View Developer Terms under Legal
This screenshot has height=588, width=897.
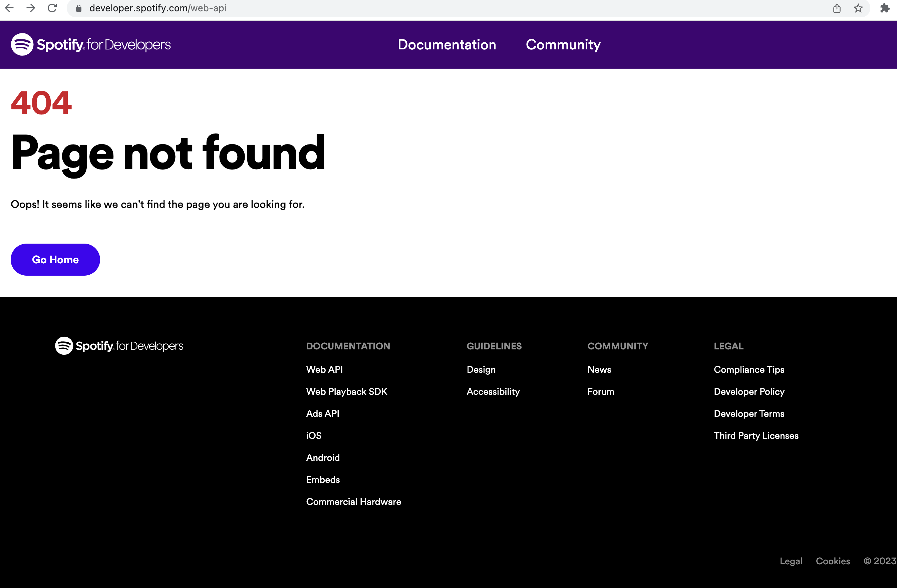click(x=749, y=413)
